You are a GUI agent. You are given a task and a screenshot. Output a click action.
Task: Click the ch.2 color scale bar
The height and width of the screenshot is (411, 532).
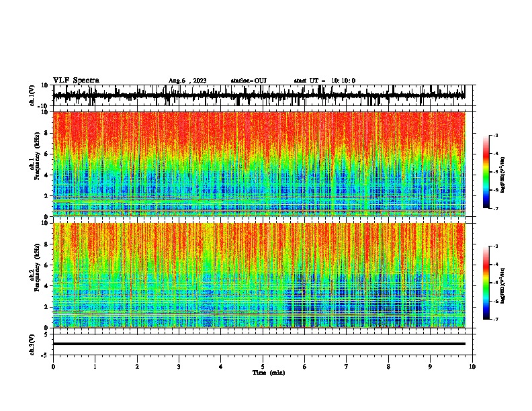pyautogui.click(x=486, y=283)
